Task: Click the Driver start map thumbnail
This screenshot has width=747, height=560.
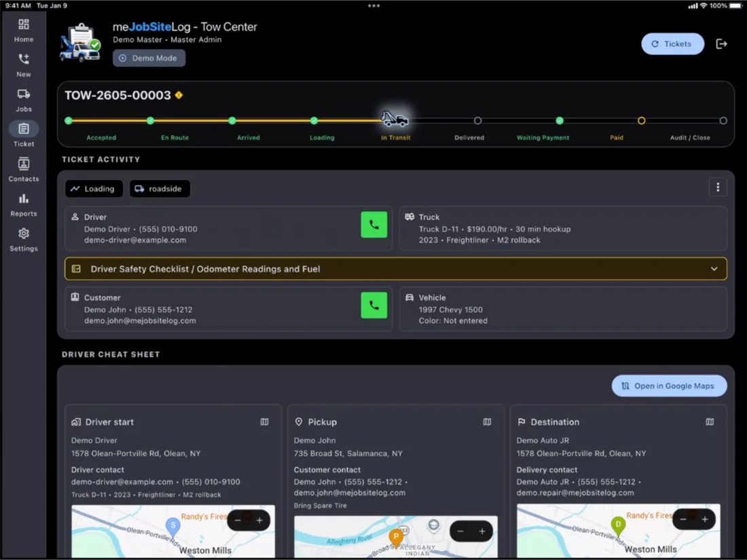Action: (173, 531)
